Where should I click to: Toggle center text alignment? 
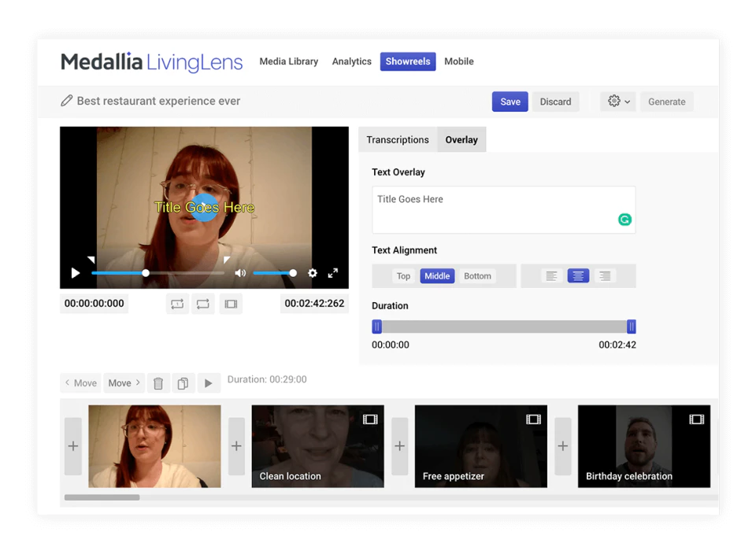(x=578, y=275)
